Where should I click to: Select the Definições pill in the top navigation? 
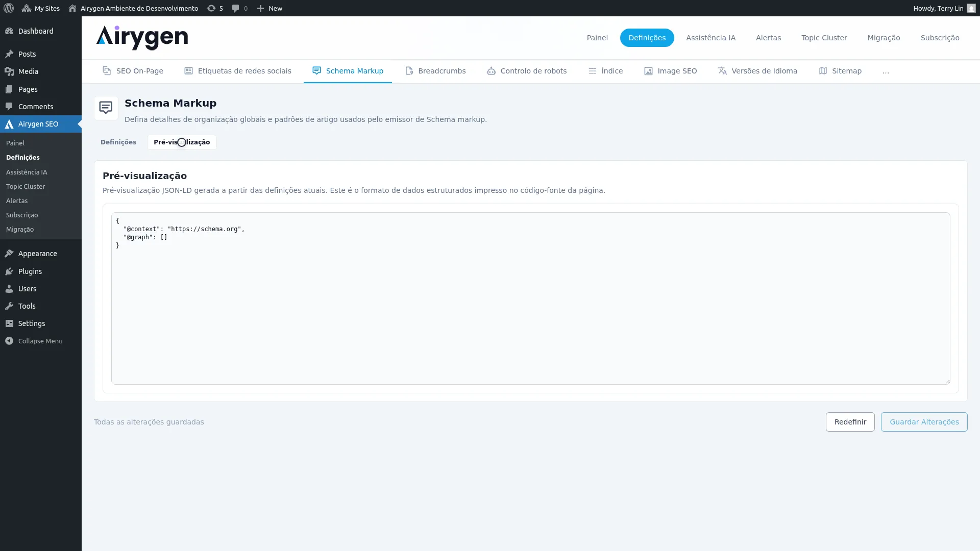click(647, 38)
